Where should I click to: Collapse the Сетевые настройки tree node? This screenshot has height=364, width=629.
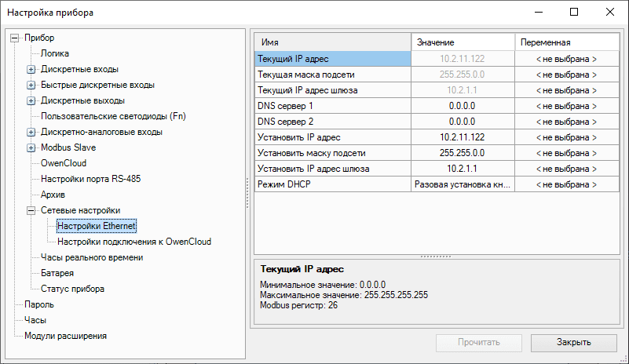(x=31, y=210)
